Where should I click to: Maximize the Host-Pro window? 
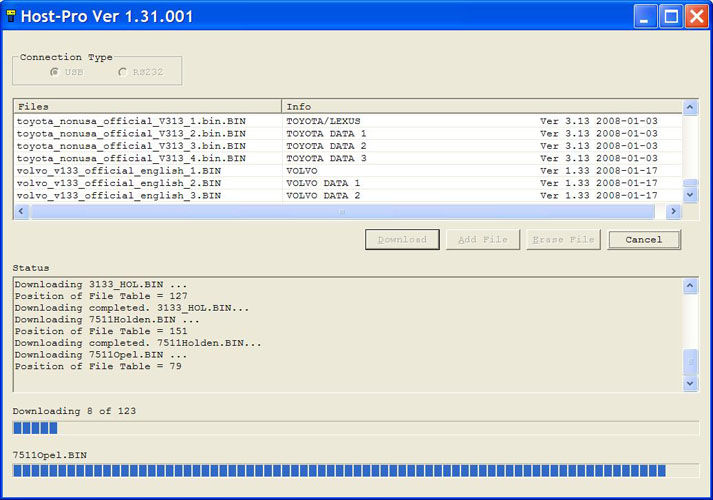pos(671,17)
